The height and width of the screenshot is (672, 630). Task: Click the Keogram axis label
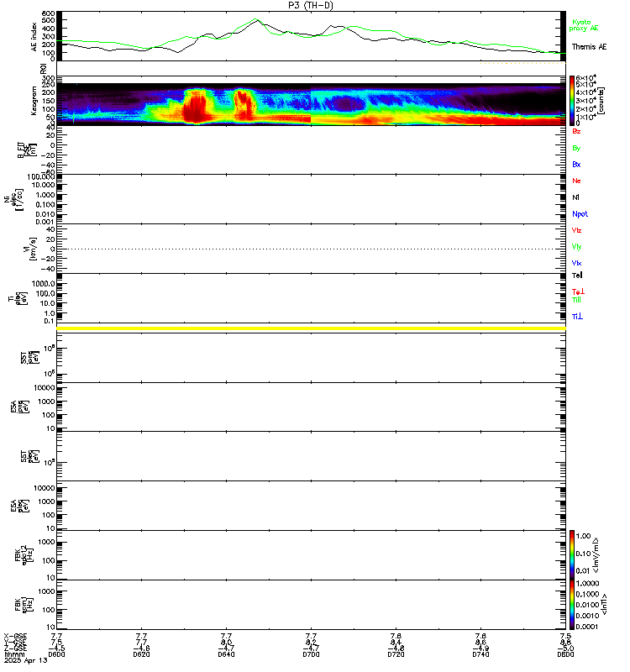point(34,101)
